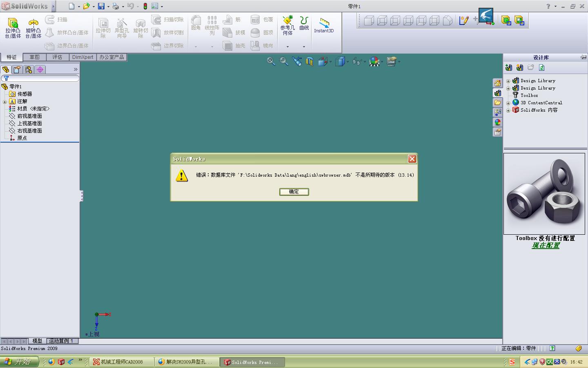Click Zoom to Fit in view toolbar
The image size is (588, 368).
click(271, 61)
